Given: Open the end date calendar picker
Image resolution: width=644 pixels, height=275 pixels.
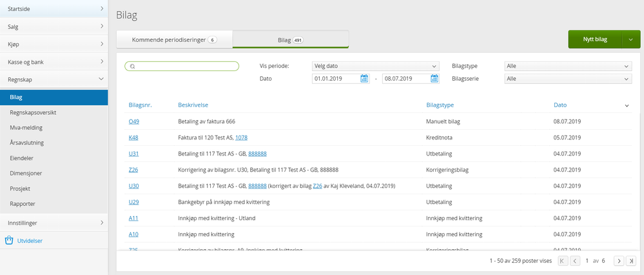Looking at the screenshot, I should tap(434, 79).
